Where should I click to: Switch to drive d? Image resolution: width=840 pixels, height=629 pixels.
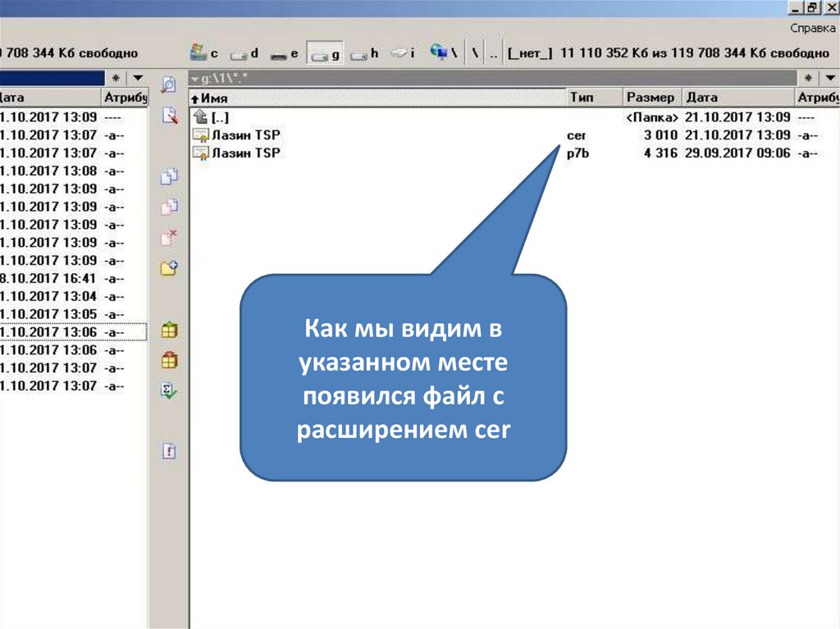244,53
